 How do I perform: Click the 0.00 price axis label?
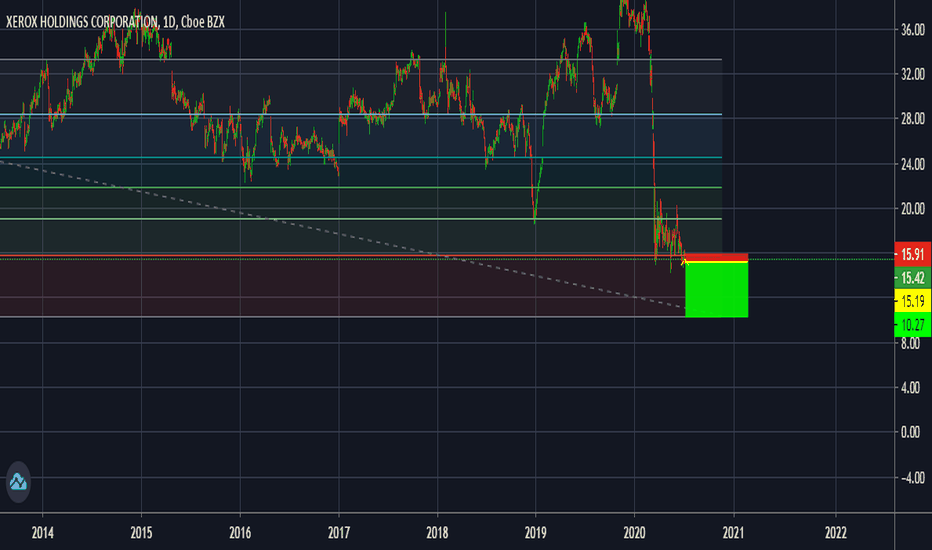point(910,432)
